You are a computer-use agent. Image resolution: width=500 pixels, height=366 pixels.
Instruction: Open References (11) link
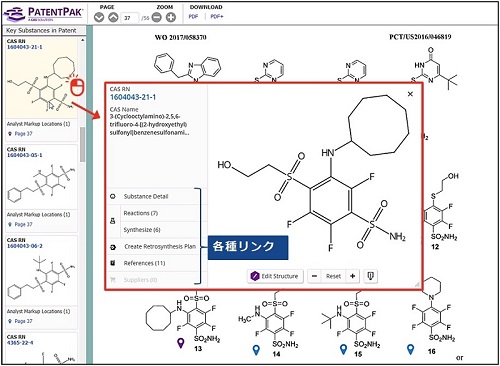tap(144, 263)
